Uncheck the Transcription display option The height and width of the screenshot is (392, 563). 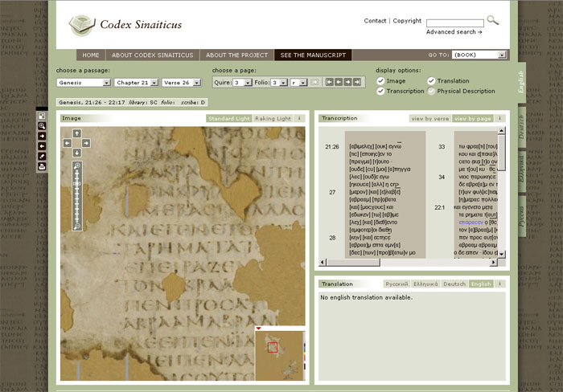coord(380,91)
